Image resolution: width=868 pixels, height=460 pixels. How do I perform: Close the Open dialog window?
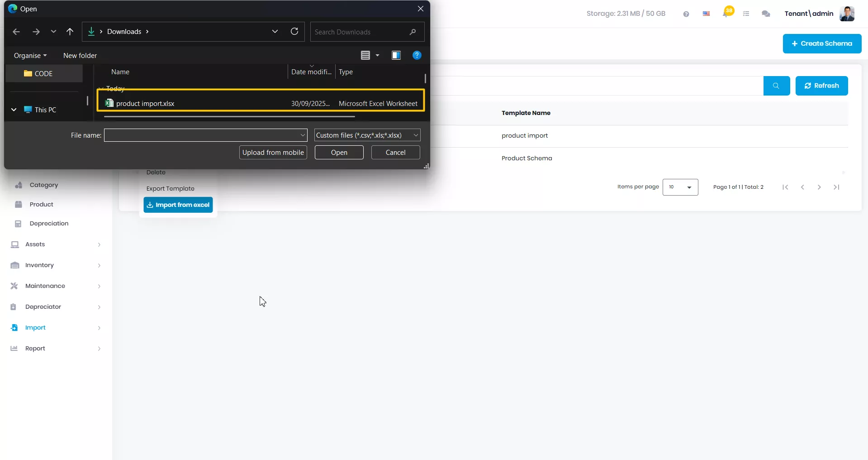click(x=421, y=9)
